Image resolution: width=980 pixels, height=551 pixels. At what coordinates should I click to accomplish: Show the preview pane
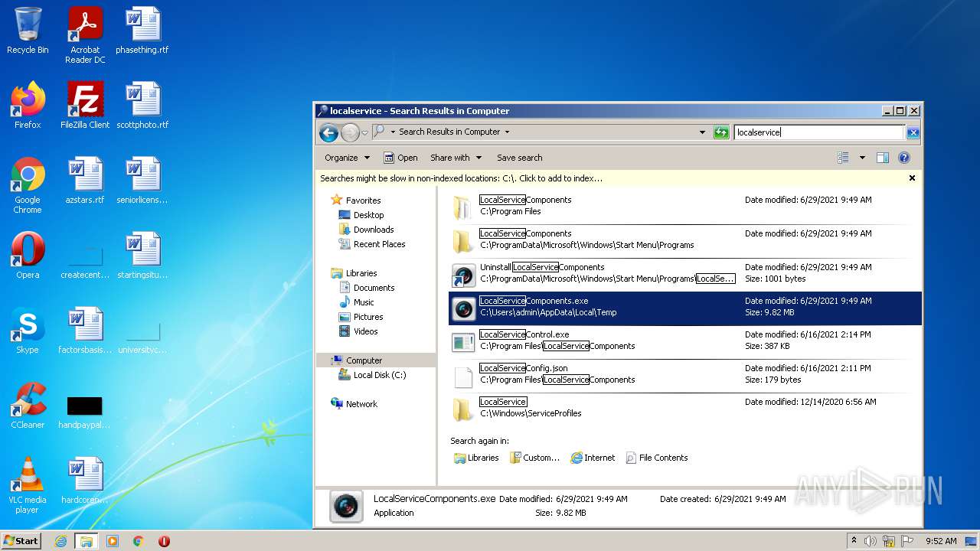tap(882, 158)
